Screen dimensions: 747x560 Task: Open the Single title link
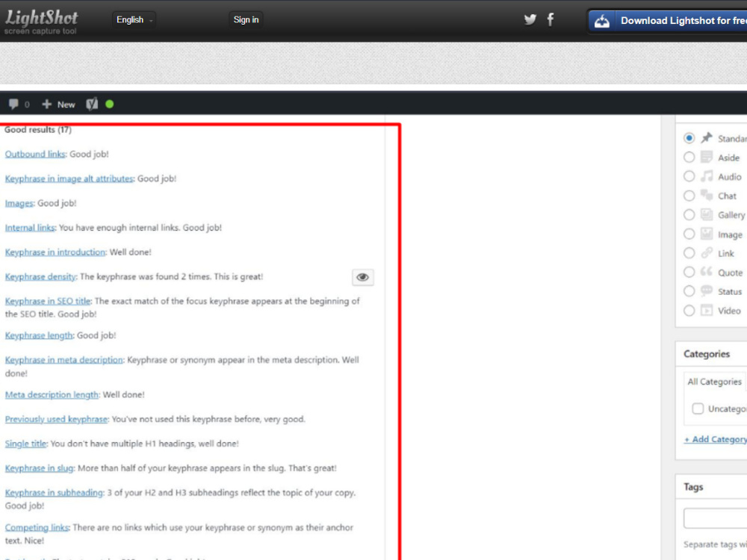25,444
